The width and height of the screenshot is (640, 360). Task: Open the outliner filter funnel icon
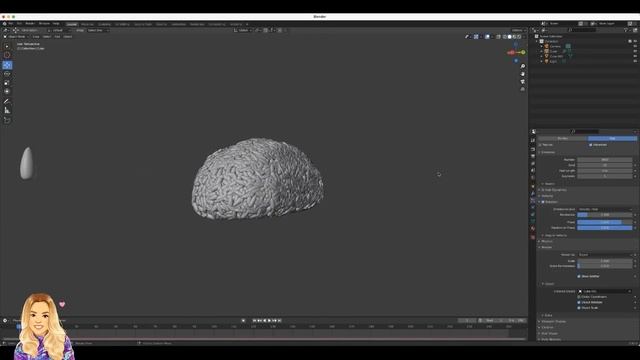point(626,30)
